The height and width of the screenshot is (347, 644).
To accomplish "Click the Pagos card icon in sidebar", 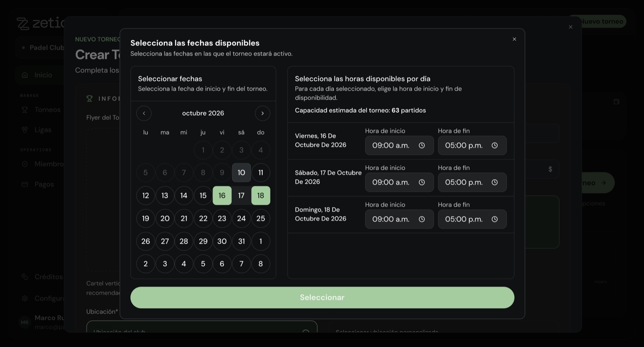I will click(25, 184).
